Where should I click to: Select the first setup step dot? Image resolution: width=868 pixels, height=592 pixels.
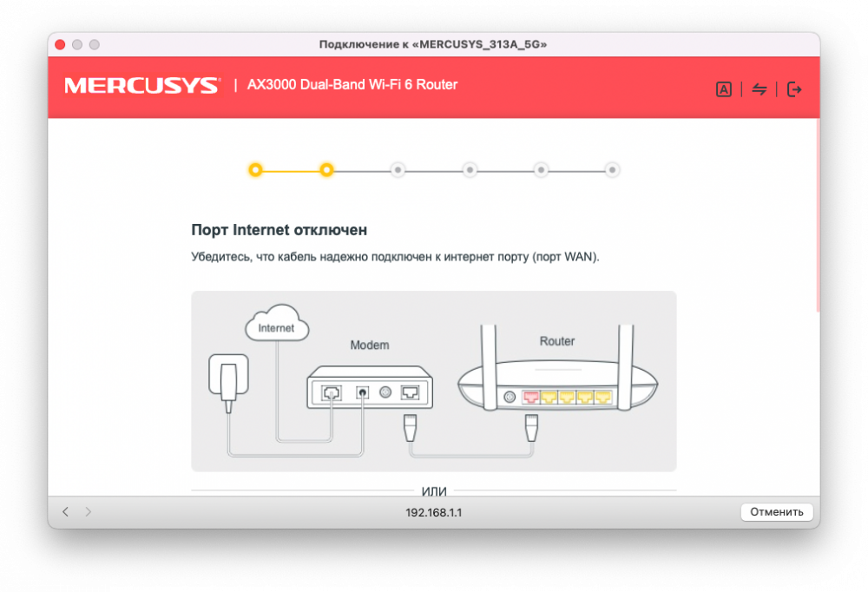click(x=255, y=170)
